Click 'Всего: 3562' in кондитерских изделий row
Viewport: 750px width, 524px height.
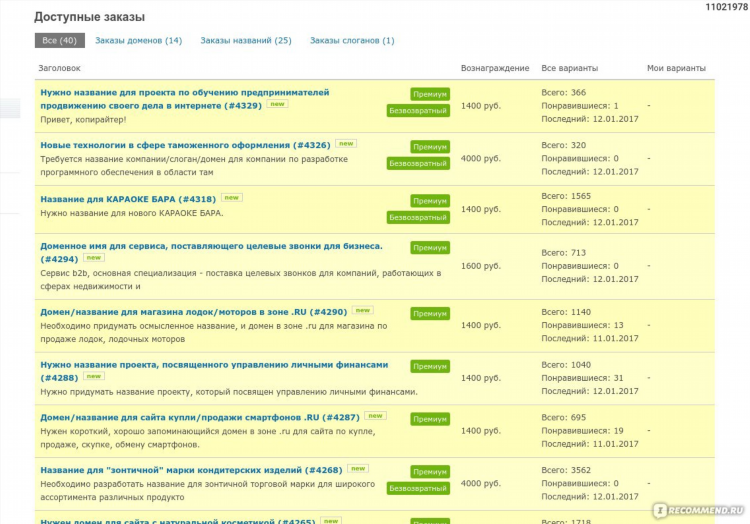[x=566, y=470]
